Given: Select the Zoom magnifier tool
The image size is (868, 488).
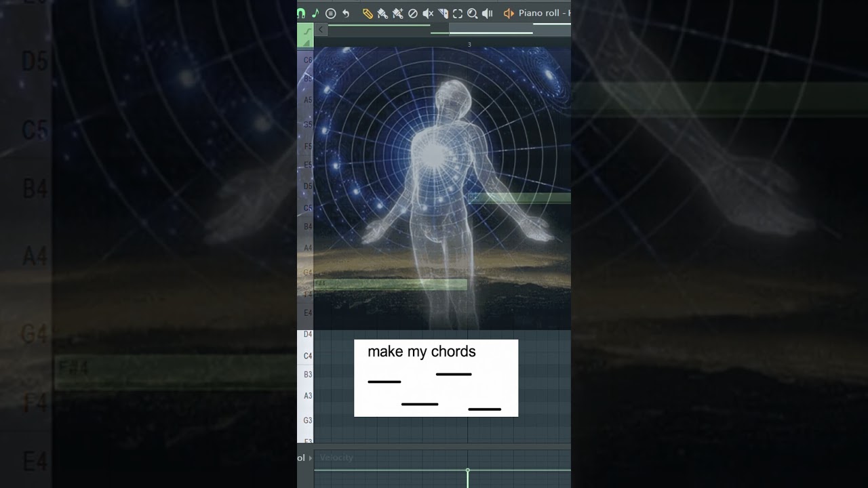Looking at the screenshot, I should coord(472,13).
